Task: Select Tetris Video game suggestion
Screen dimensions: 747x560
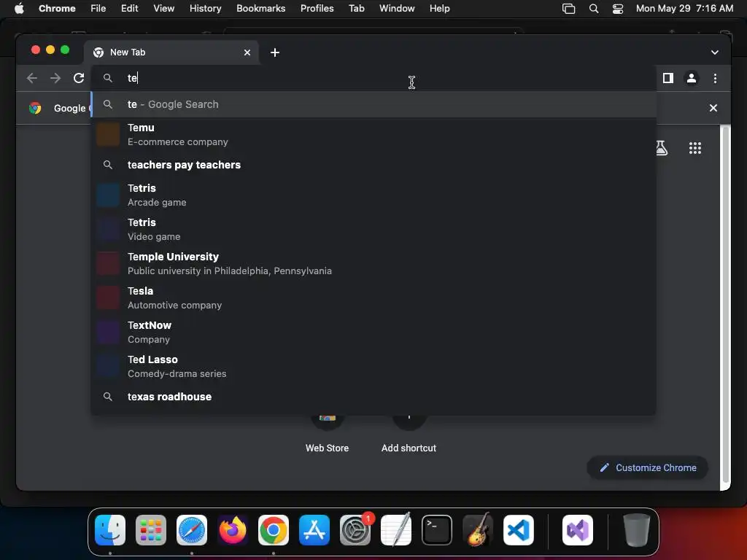Action: tap(374, 229)
